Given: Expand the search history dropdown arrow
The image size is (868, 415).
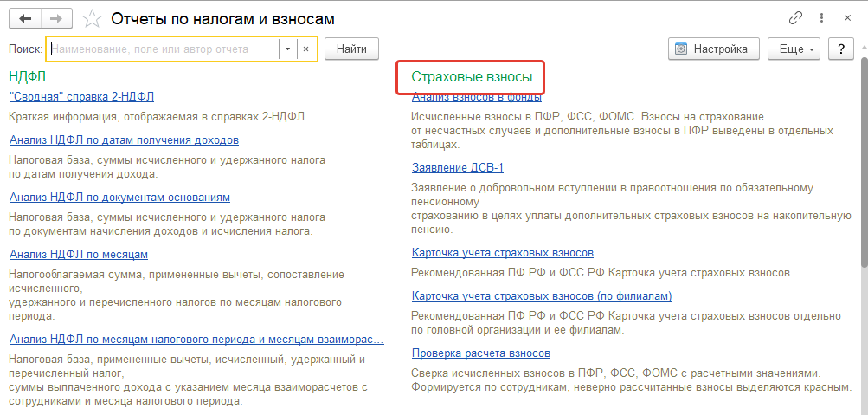Looking at the screenshot, I should tap(287, 49).
